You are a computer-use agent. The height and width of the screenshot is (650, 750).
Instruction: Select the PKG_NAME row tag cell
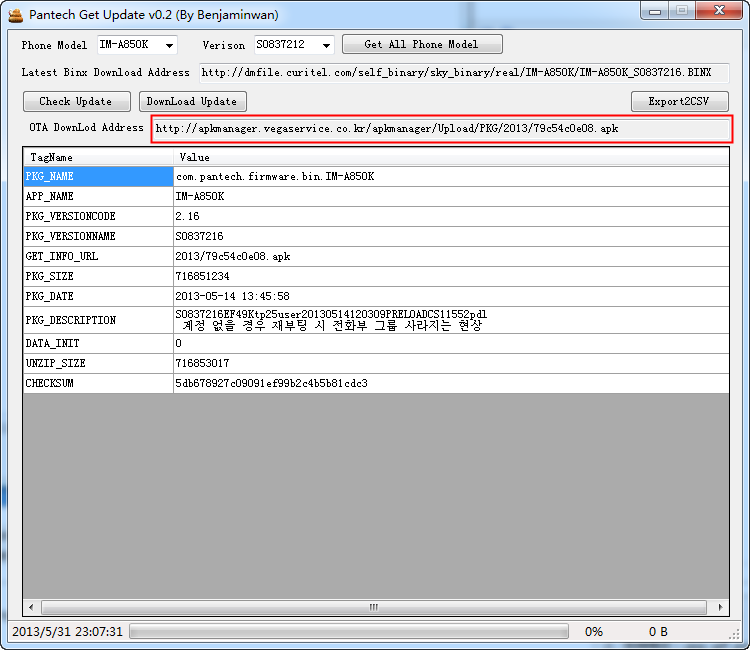click(x=98, y=176)
